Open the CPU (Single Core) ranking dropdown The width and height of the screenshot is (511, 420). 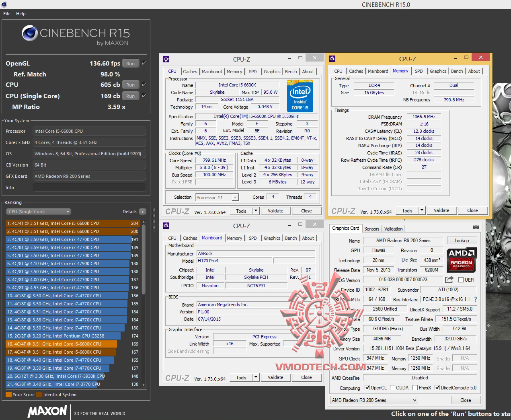click(38, 212)
